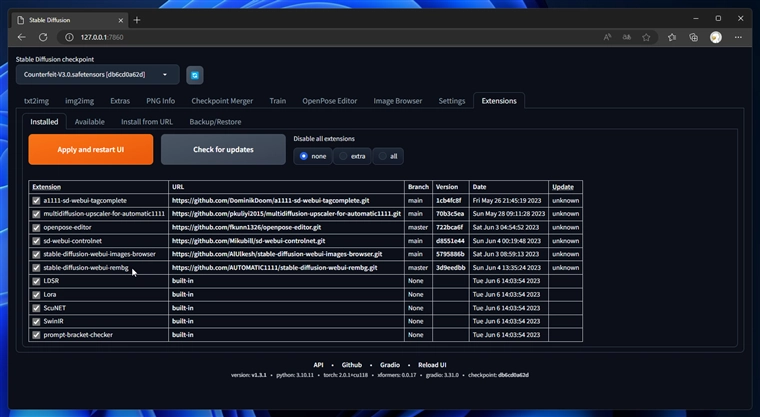Viewport: 760px width, 417px height.
Task: Uncheck prompt-bracket-checker extension
Action: pyautogui.click(x=36, y=335)
